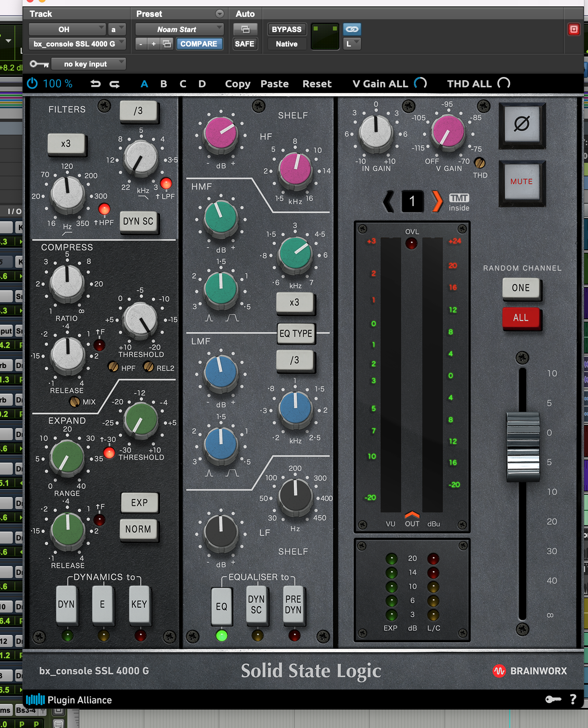Click the preset minus button
The image size is (588, 728).
tap(140, 44)
